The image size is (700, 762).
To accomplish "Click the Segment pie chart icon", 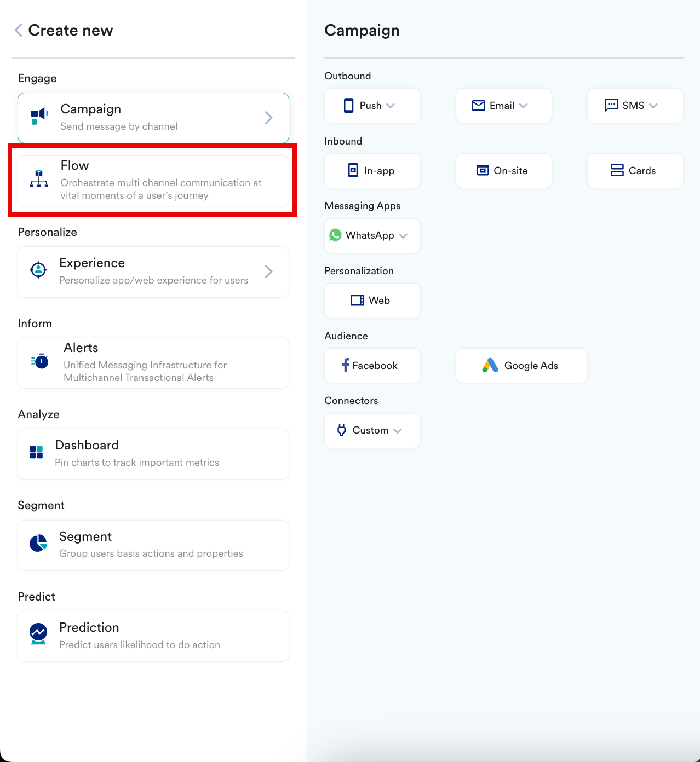I will 38,543.
